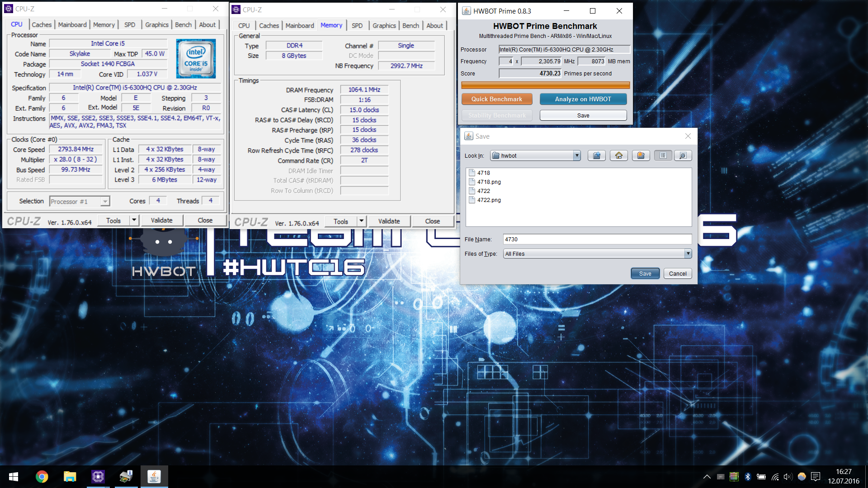Click Save button in HWBOT Prime window
Image resolution: width=868 pixels, height=488 pixels.
click(x=583, y=115)
